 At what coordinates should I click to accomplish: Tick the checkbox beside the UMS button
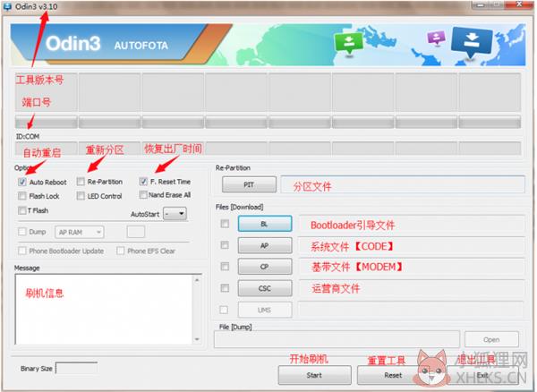(x=224, y=310)
